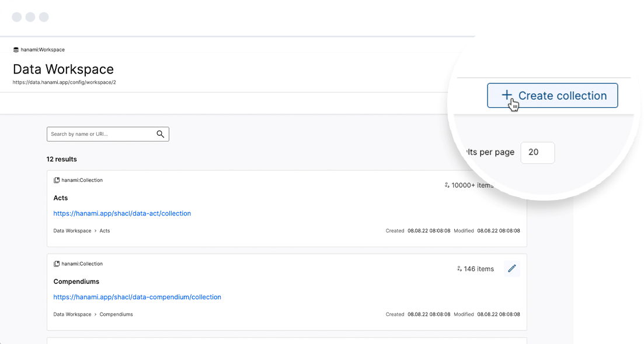Click Data Workspace breadcrumb in Compendiums card
This screenshot has width=644, height=344.
coord(72,314)
